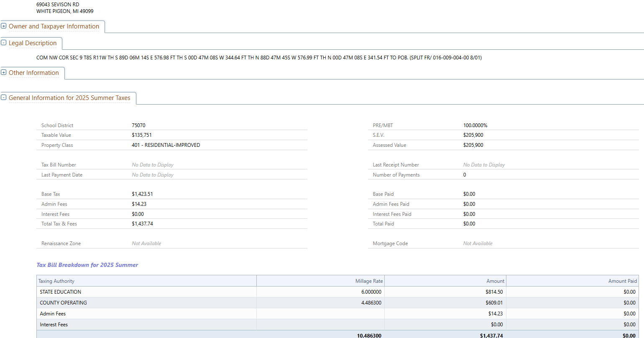Click the Tax Bill Breakdown for 2025 Summer heading

click(x=87, y=265)
